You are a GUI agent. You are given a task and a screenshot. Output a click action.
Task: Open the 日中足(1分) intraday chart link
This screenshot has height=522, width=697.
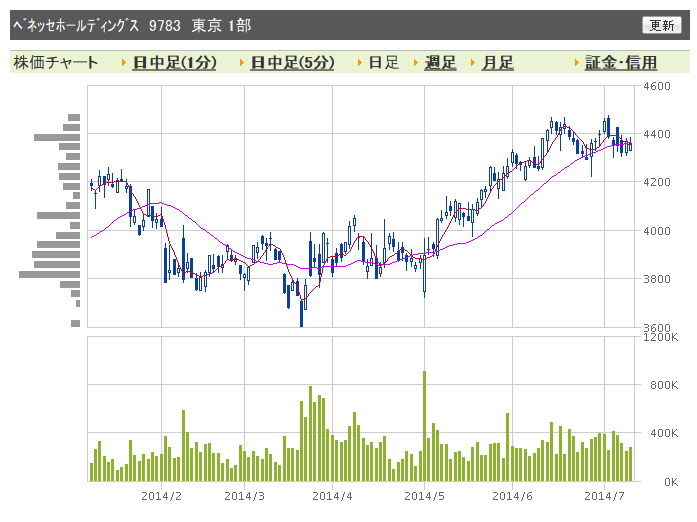pos(175,62)
